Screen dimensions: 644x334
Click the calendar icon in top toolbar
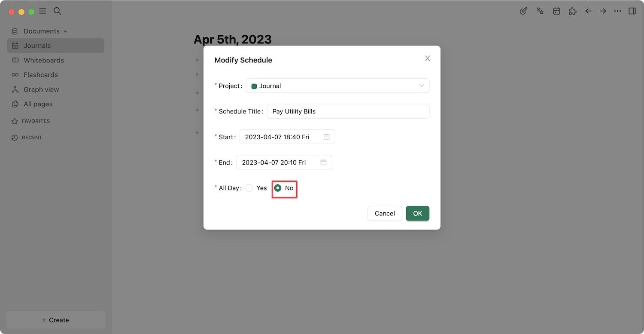click(x=556, y=11)
